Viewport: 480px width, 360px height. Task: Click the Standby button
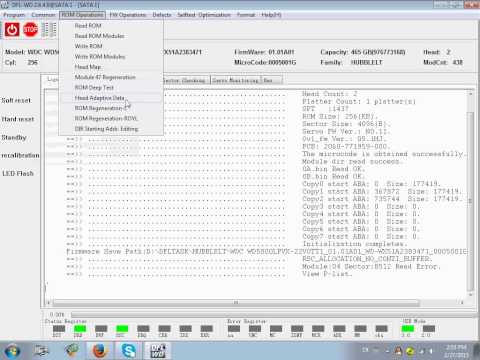[14, 138]
